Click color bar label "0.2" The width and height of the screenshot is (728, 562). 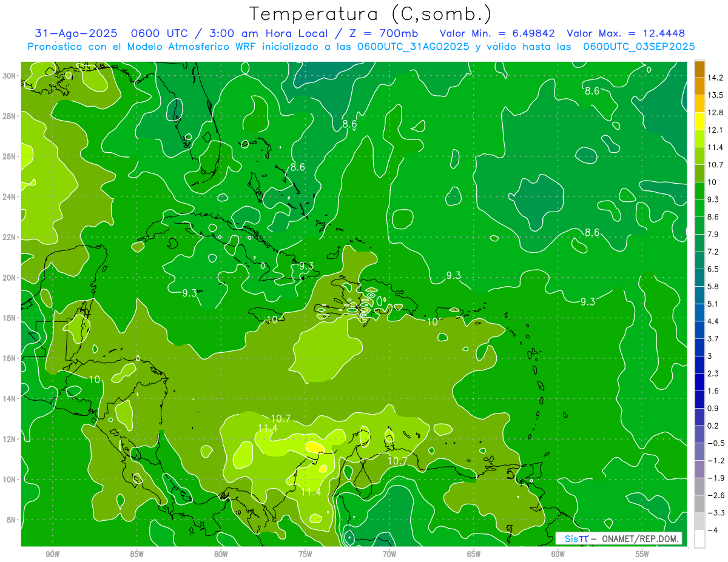[713, 426]
